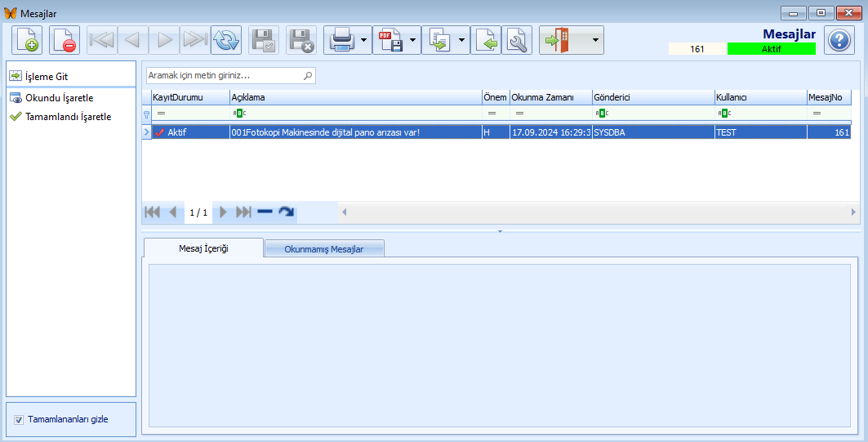868x442 pixels.
Task: Go to previous record in toolbar
Action: (x=132, y=40)
